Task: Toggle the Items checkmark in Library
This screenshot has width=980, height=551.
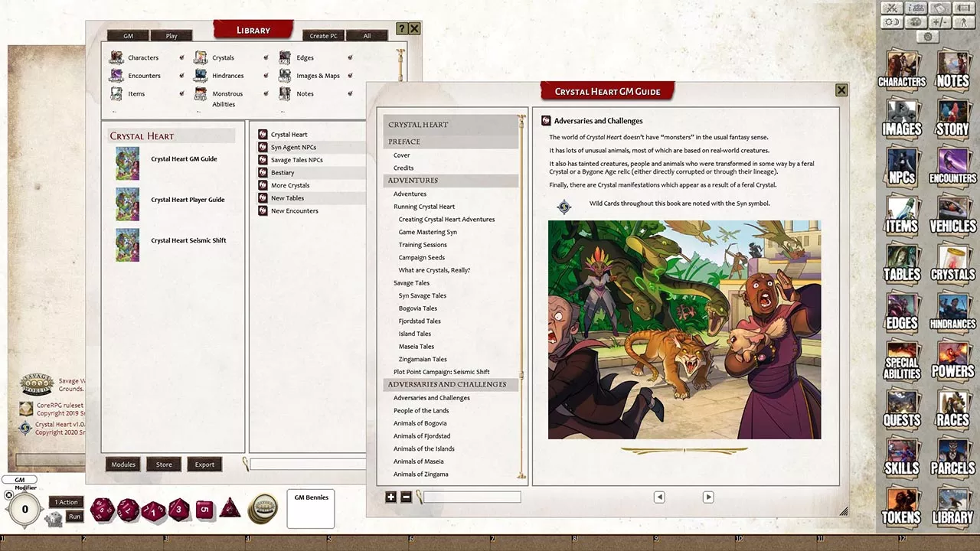Action: coord(181,93)
